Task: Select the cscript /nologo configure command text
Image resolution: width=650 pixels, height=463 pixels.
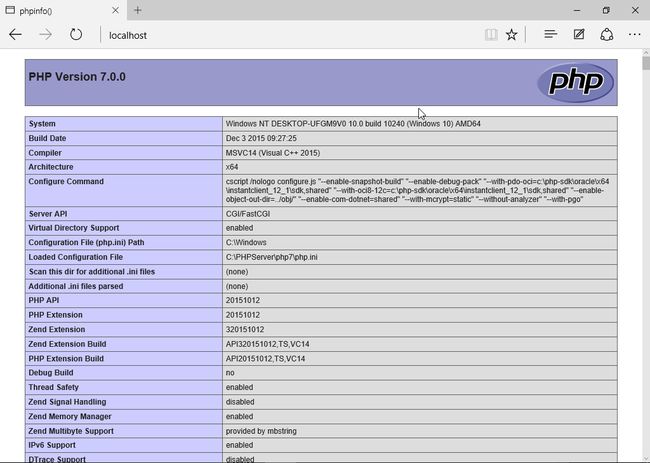Action: 417,191
